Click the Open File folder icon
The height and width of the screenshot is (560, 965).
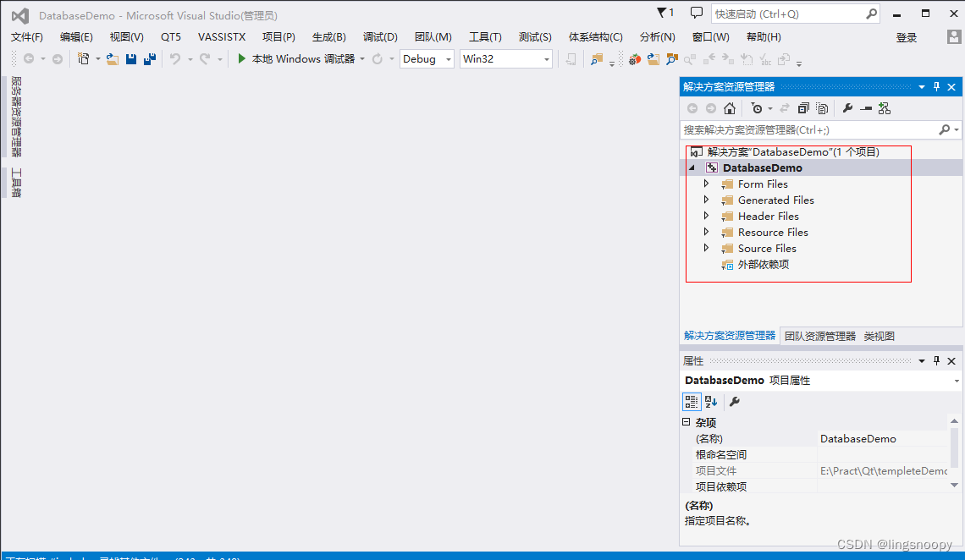click(x=112, y=59)
